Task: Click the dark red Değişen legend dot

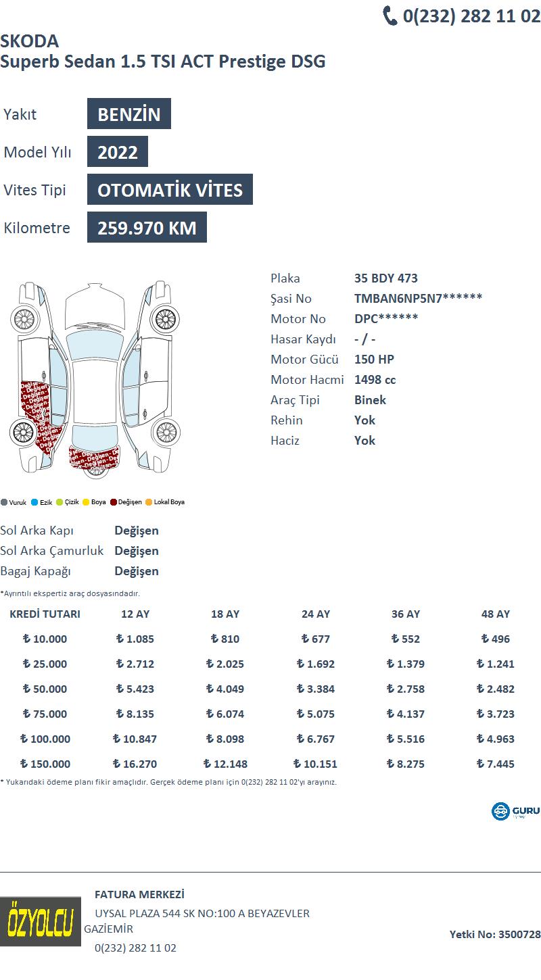Action: click(x=114, y=502)
